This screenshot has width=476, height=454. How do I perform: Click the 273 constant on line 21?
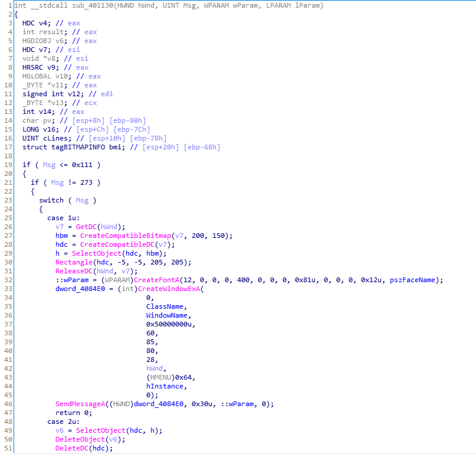tap(86, 182)
